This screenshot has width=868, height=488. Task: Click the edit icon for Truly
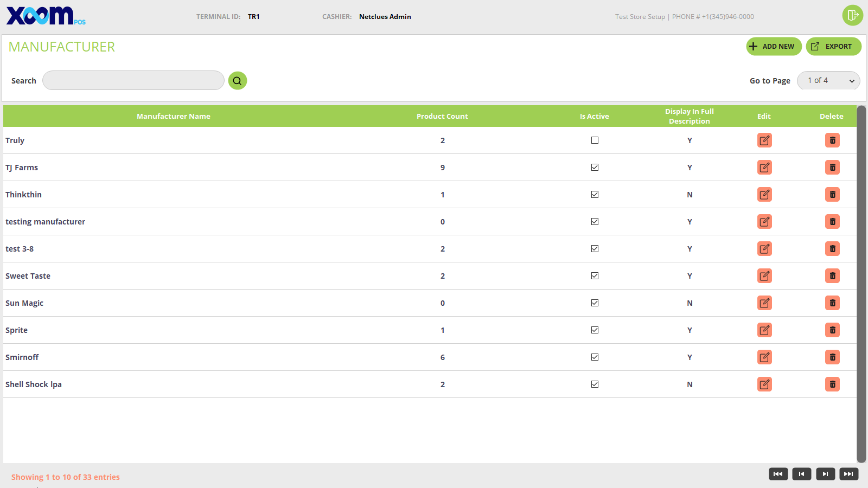764,140
